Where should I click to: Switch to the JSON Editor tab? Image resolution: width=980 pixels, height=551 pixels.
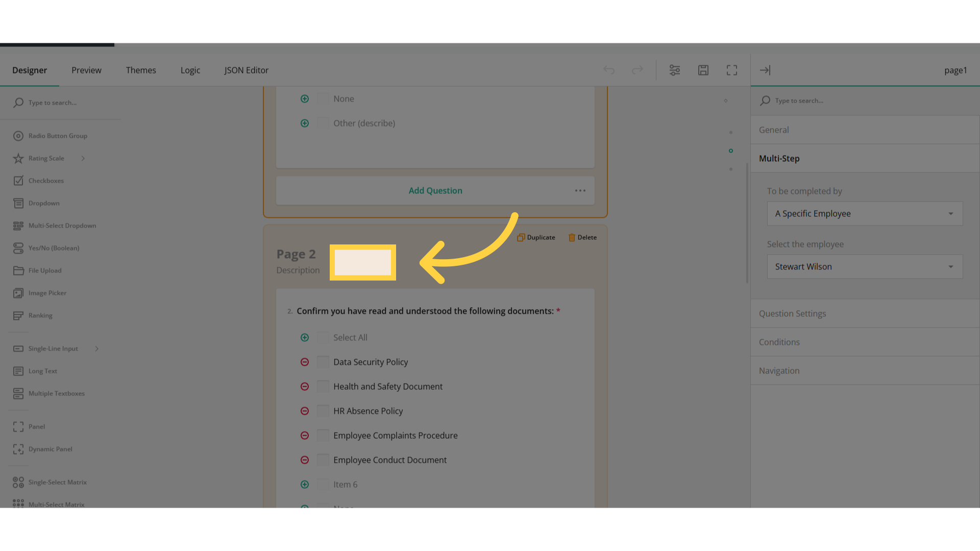pos(246,70)
